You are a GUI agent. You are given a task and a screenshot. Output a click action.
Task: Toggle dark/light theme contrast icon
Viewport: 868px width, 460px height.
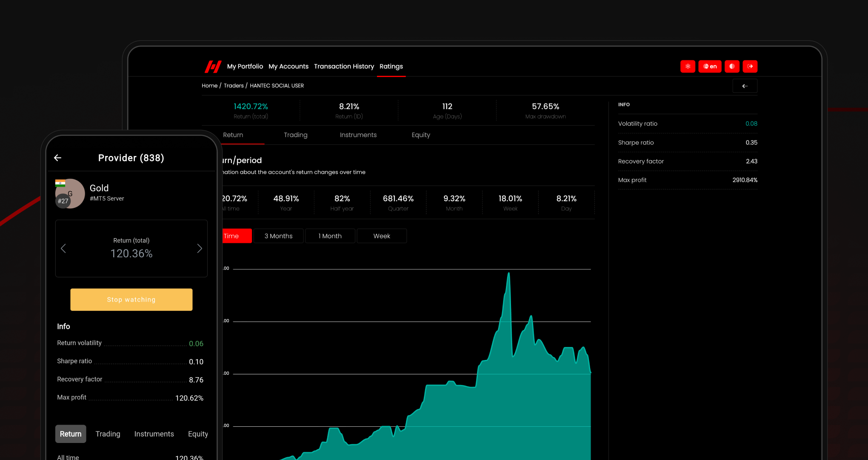click(x=732, y=66)
